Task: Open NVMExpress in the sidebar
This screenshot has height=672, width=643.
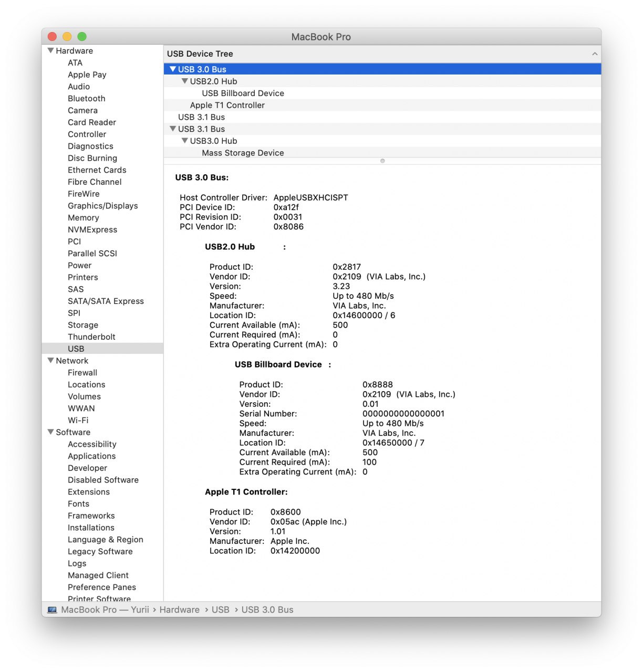Action: (92, 229)
